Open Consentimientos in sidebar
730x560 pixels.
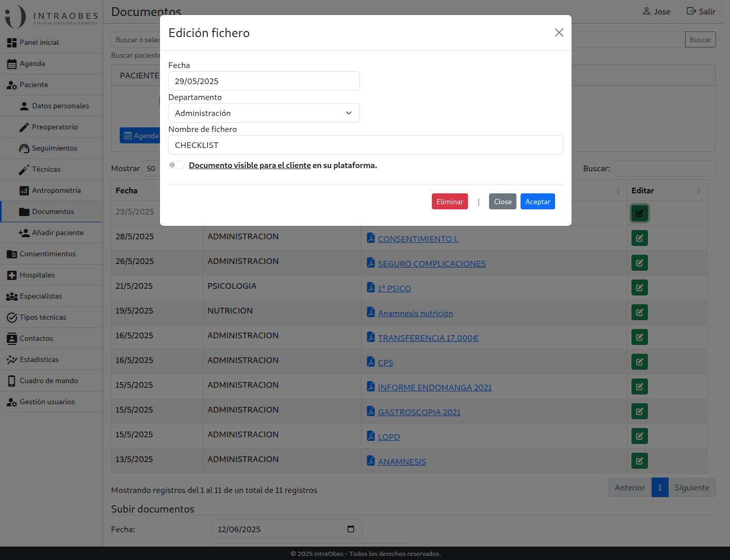[52, 254]
